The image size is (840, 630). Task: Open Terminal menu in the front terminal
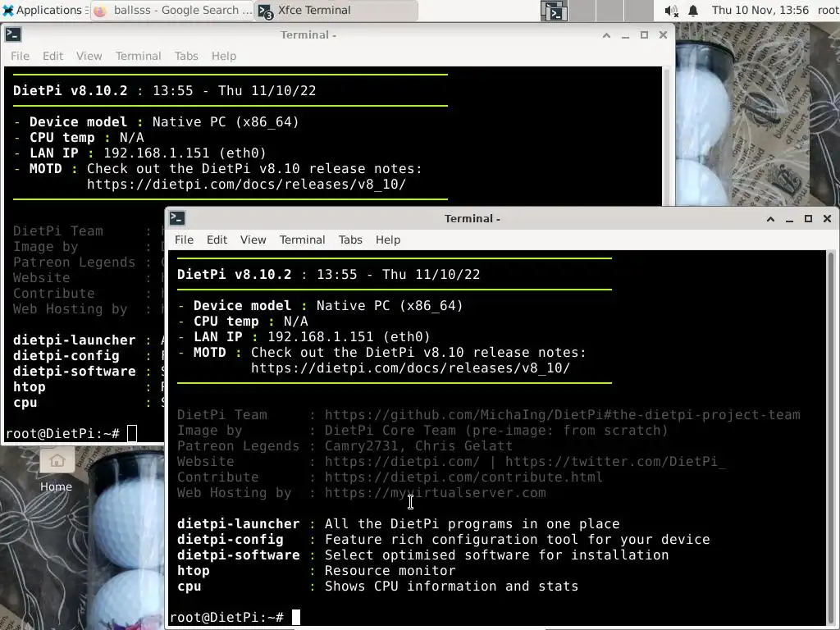302,240
